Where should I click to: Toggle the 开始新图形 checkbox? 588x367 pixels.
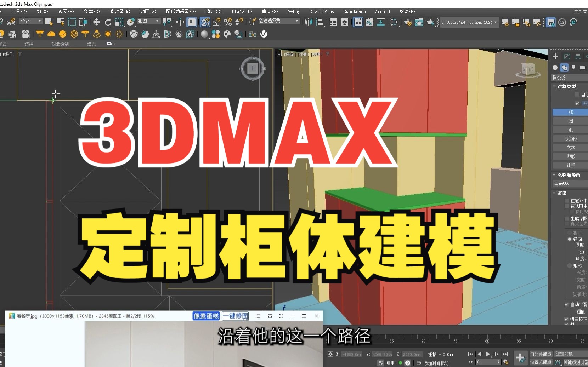[577, 103]
